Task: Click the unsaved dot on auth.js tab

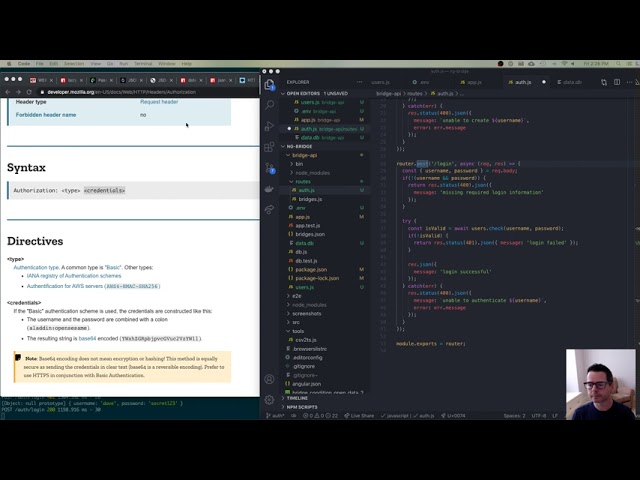Action: point(544,82)
